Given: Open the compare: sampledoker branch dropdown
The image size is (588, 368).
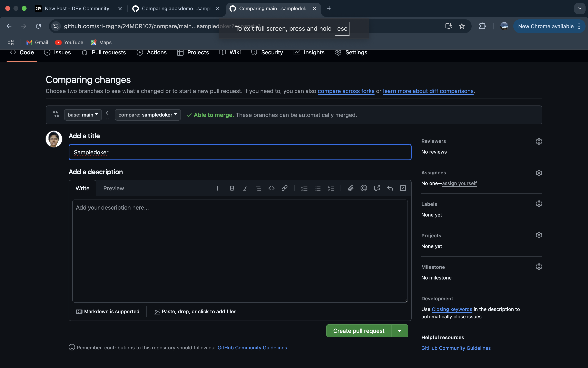Looking at the screenshot, I should [148, 115].
